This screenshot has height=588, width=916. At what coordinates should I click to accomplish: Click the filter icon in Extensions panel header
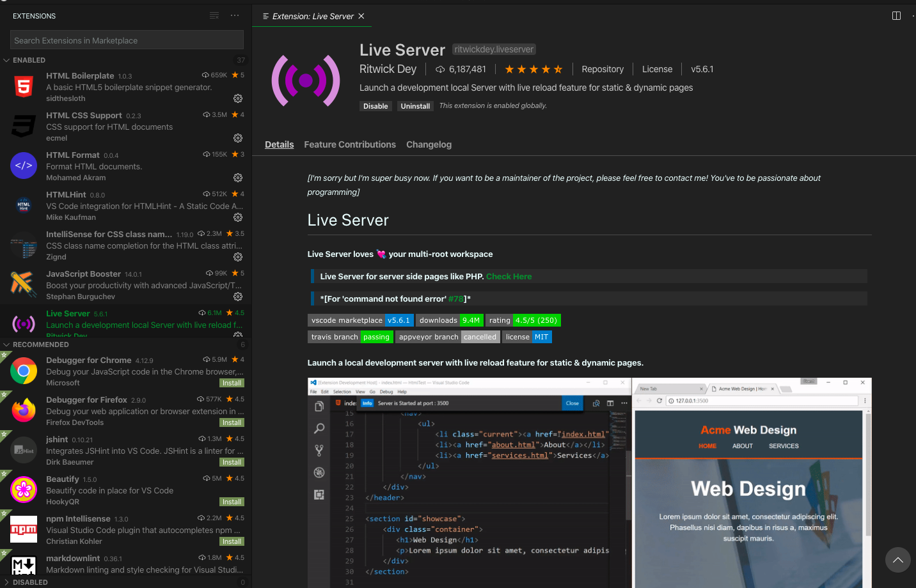(214, 15)
